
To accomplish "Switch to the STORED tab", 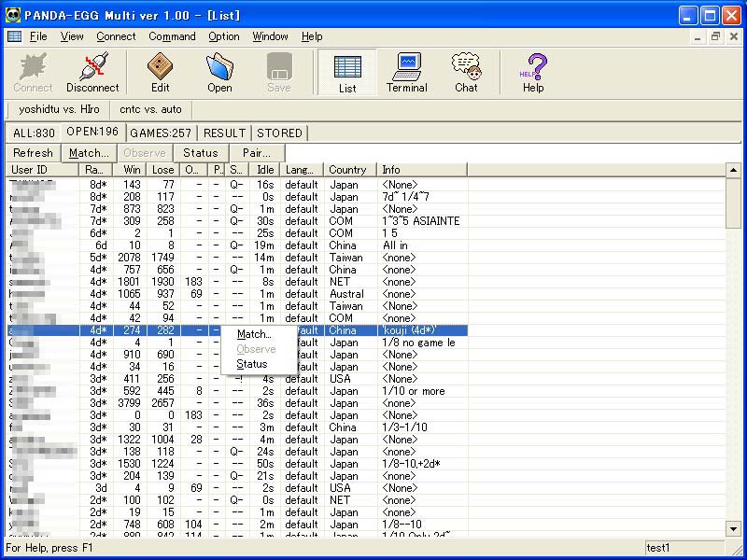I will point(279,133).
